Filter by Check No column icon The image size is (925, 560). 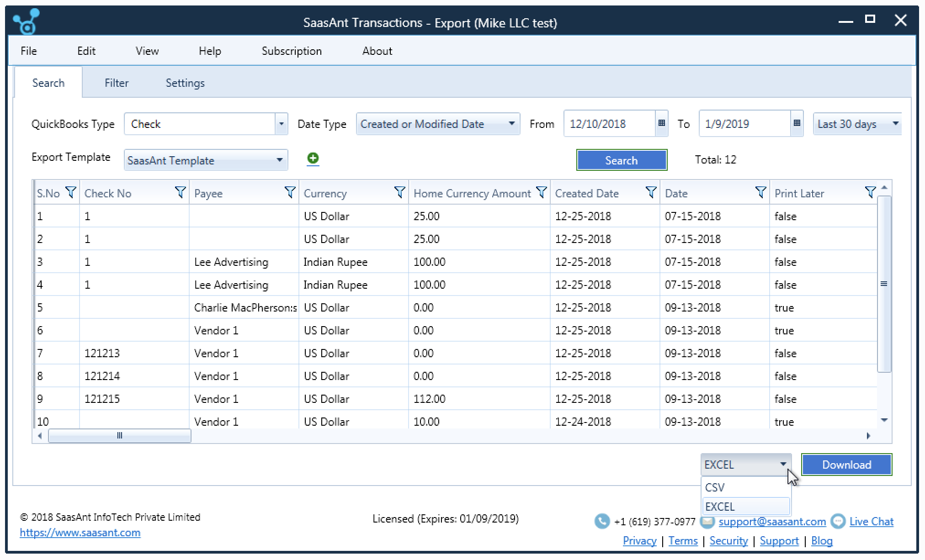click(x=180, y=193)
